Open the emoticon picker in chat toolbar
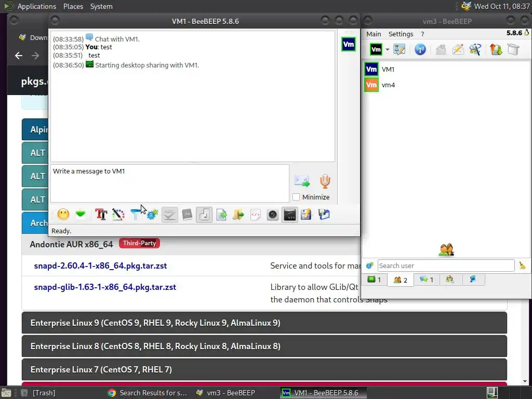The image size is (532, 399). 63,215
